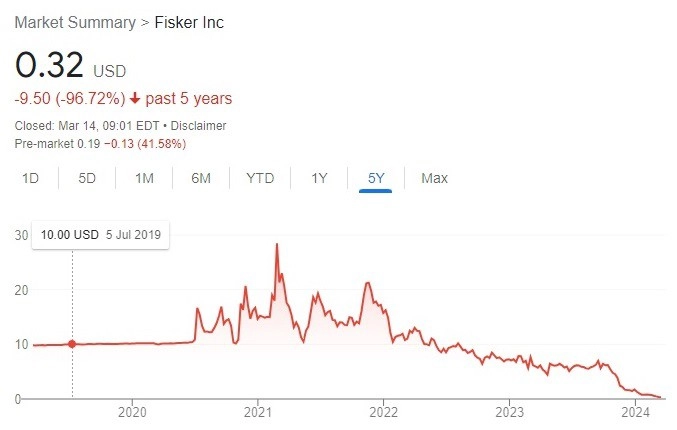Click the 2024 label on the chart axis

click(x=635, y=412)
